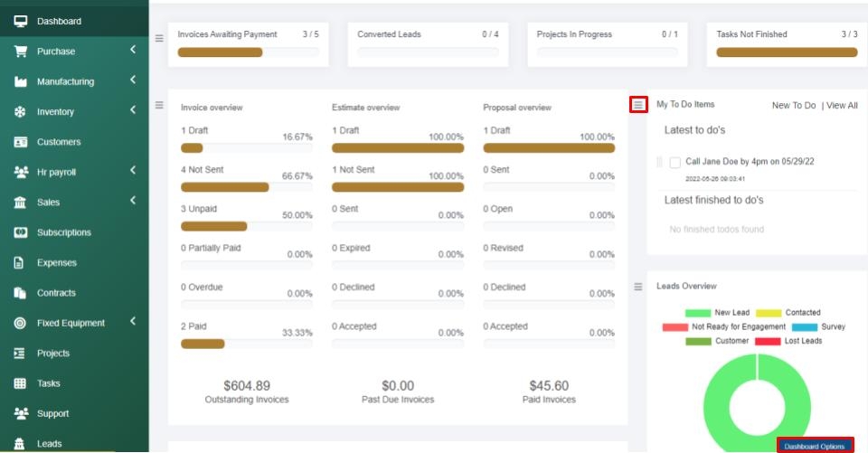Expand the Purchase submenu chevron
The width and height of the screenshot is (868, 453).
click(132, 50)
